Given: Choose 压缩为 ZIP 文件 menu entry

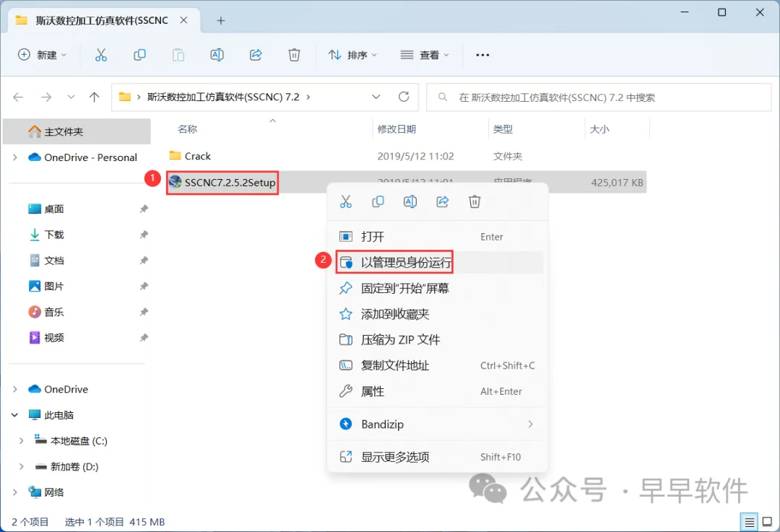Looking at the screenshot, I should click(437, 339).
